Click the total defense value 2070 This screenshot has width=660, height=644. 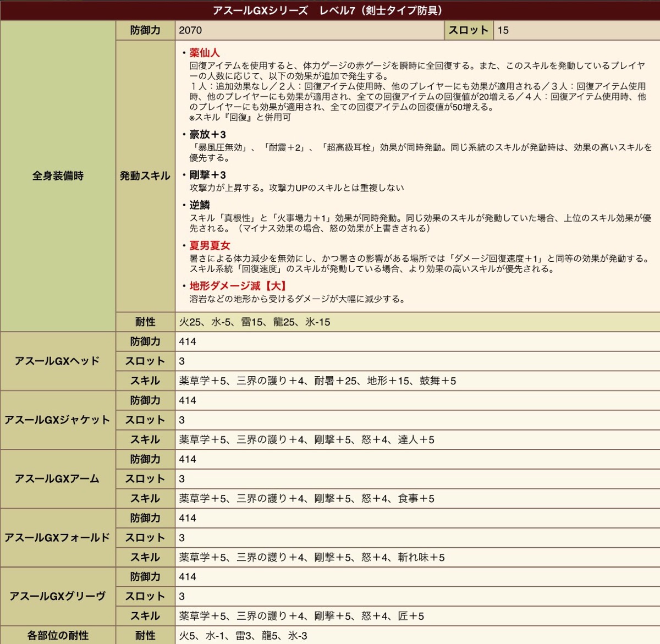pos(190,30)
